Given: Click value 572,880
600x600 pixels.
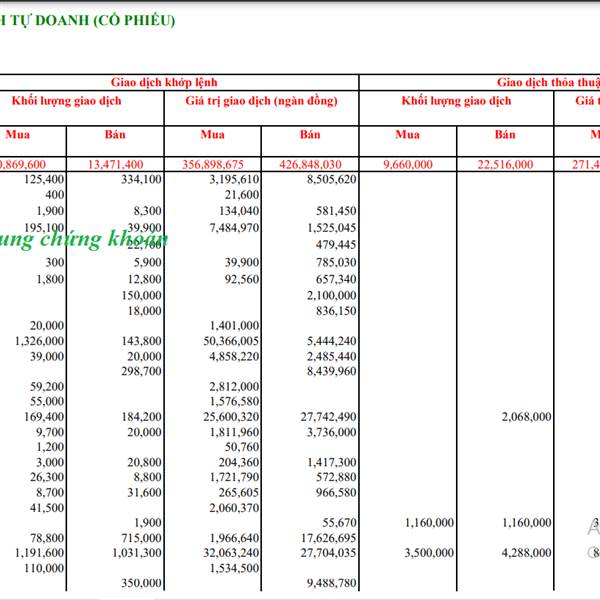Looking at the screenshot, I should click(336, 477).
